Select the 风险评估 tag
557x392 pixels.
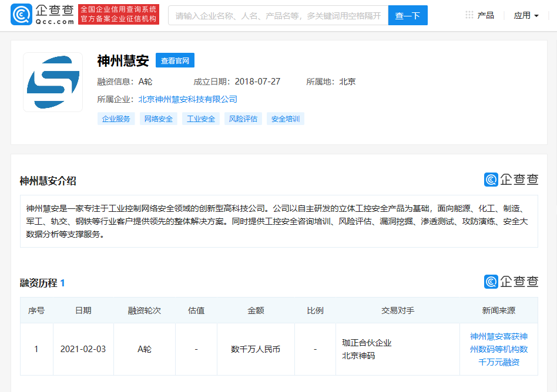coord(243,119)
